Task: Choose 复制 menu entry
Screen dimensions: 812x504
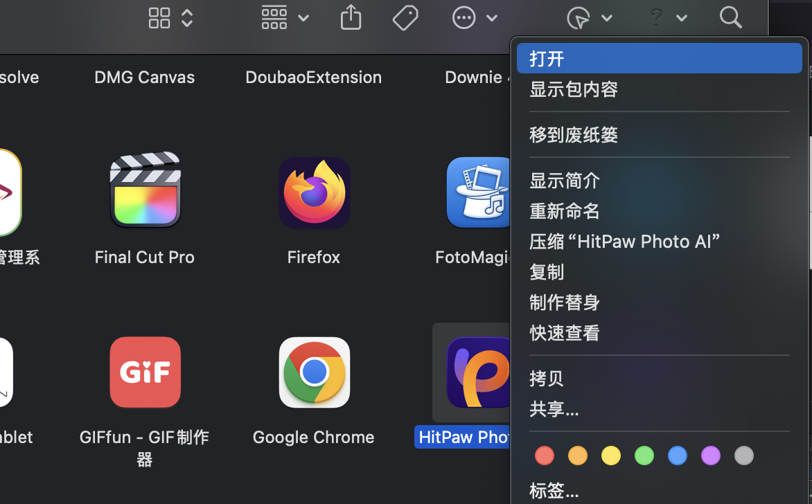Action: click(x=660, y=271)
